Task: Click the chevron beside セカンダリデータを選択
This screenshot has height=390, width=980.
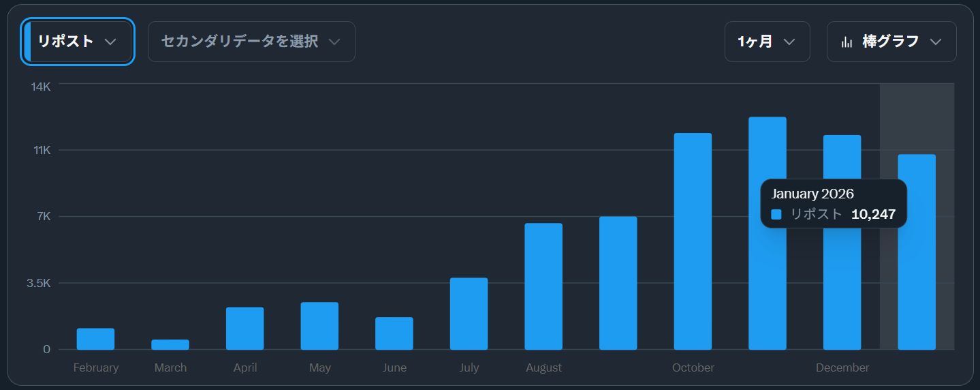Action: pos(334,42)
